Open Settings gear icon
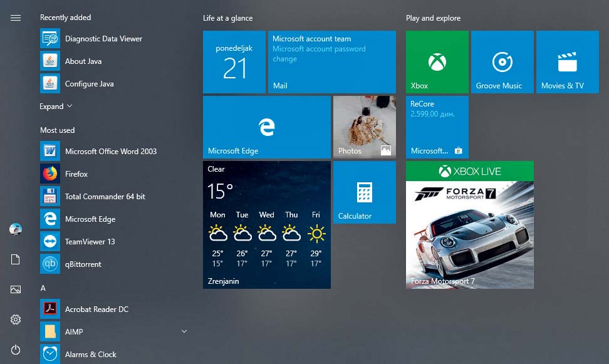The height and width of the screenshot is (364, 609). (16, 320)
